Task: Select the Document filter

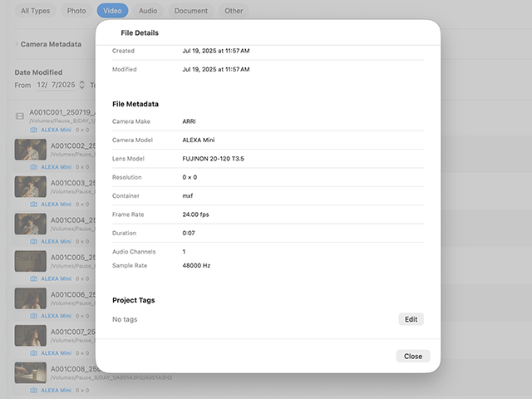Action: pyautogui.click(x=191, y=11)
